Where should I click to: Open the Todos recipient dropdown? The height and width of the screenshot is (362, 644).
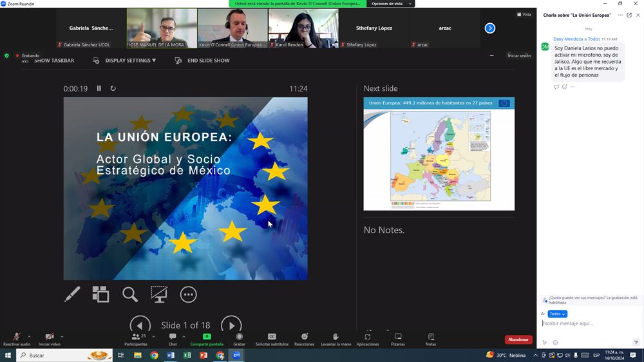[558, 314]
